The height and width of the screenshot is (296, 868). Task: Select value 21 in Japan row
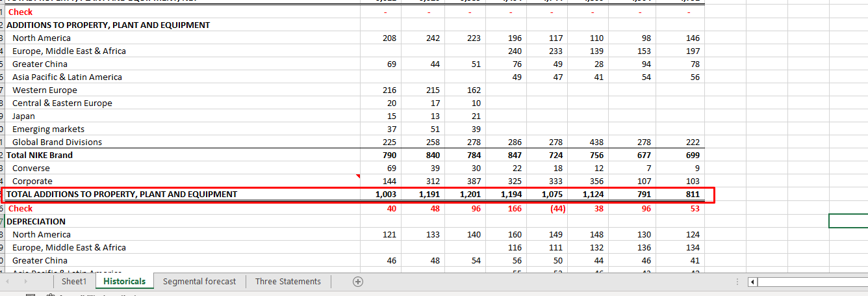pos(476,116)
